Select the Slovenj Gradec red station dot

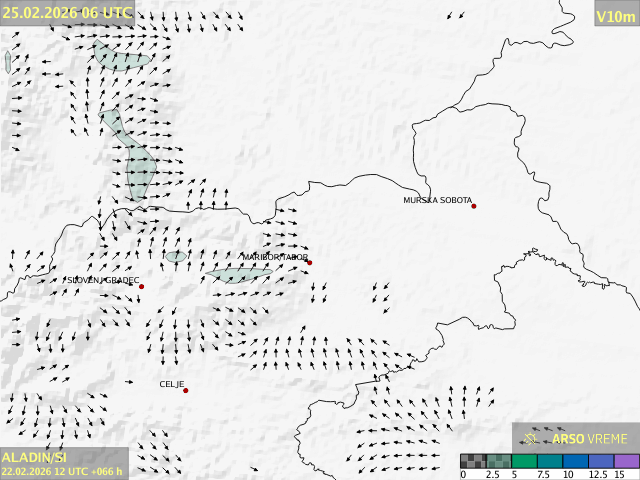click(141, 287)
